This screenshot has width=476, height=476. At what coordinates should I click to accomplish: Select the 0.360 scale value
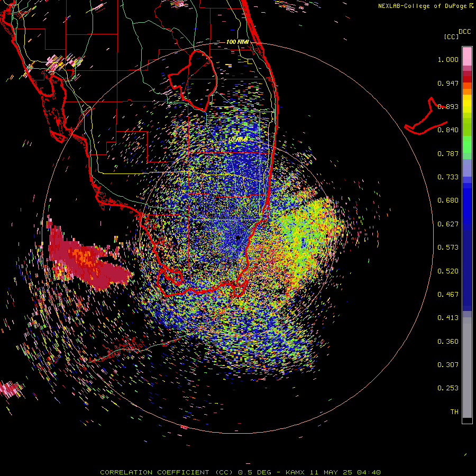point(448,342)
